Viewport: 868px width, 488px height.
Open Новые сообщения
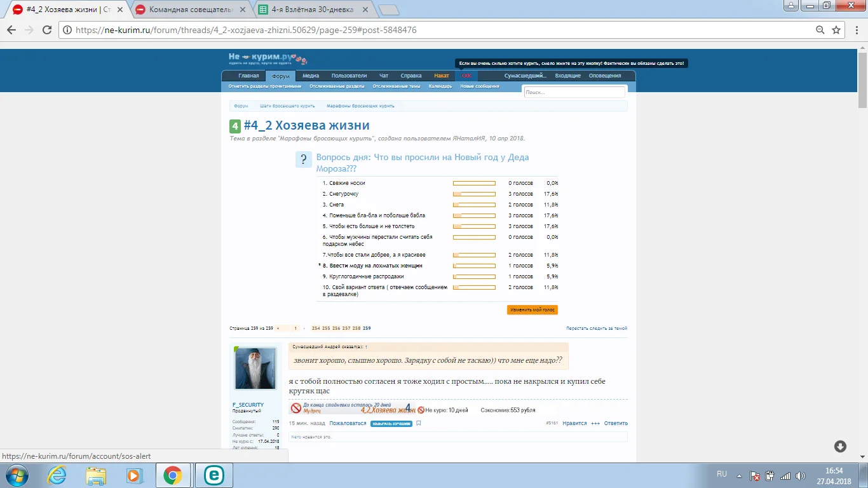(480, 86)
